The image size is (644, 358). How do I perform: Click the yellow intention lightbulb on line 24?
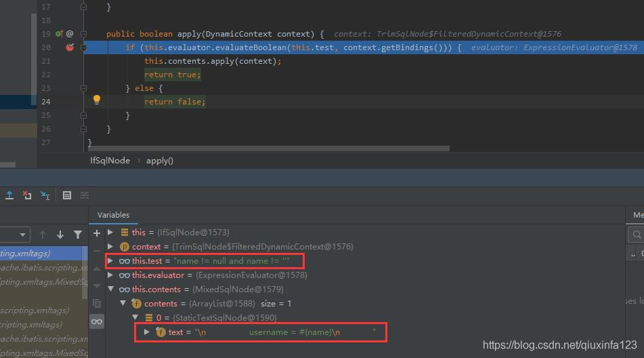(97, 100)
